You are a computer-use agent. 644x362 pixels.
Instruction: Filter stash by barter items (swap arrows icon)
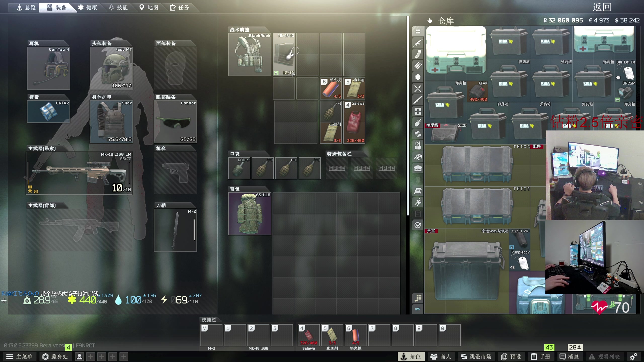pyautogui.click(x=418, y=134)
